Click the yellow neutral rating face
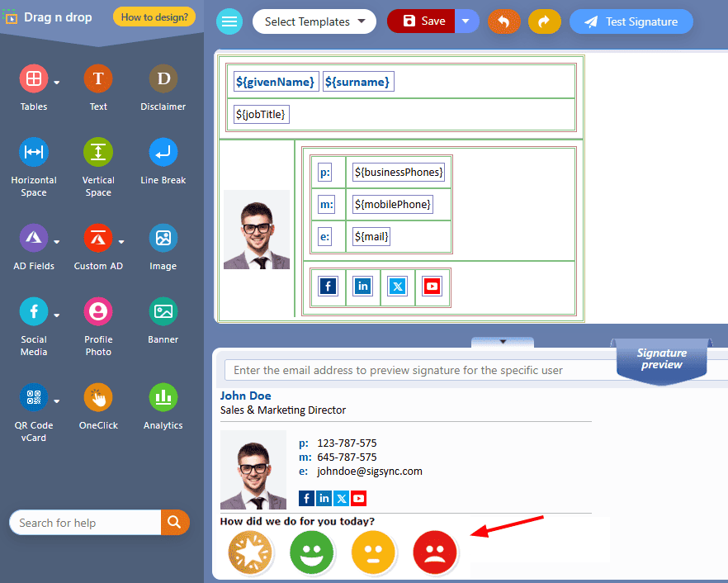The height and width of the screenshot is (583, 728). (x=373, y=552)
